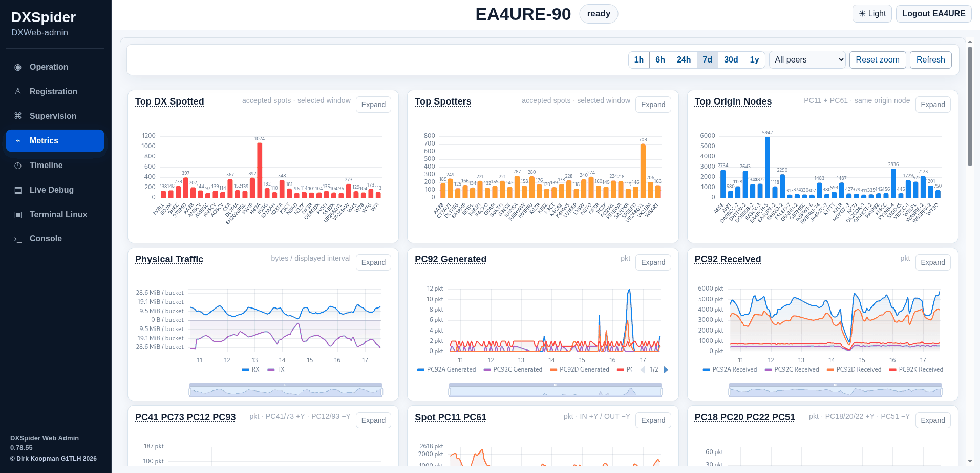
Task: Click the Physical Traffic zoom range slider
Action: (x=286, y=390)
